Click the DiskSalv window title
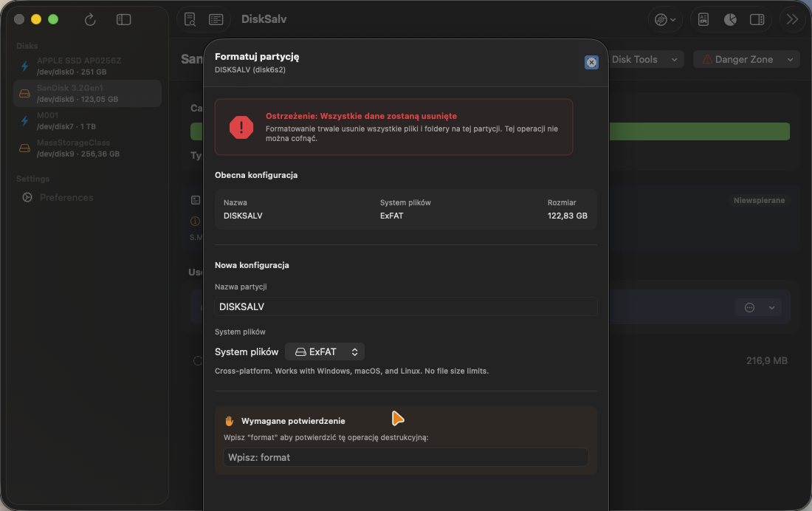Screen dimensions: 812x511 [x=264, y=19]
